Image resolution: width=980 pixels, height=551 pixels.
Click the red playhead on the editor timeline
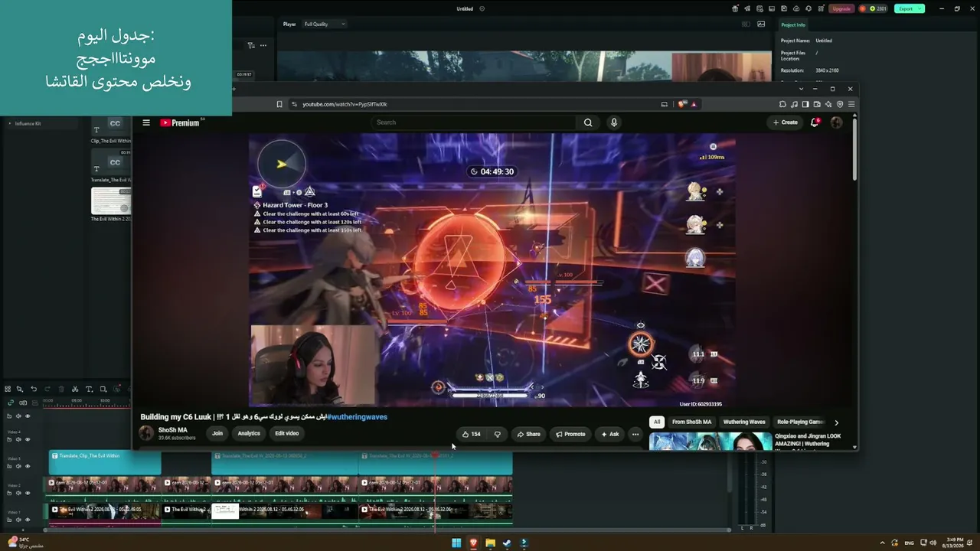435,455
